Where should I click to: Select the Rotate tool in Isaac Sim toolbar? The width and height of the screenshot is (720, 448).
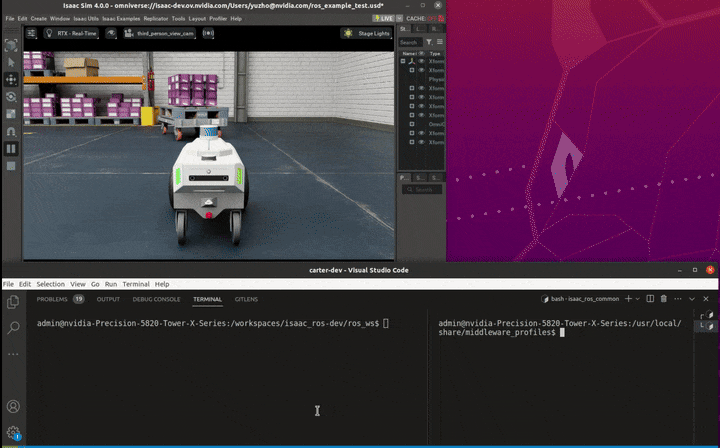(11, 96)
